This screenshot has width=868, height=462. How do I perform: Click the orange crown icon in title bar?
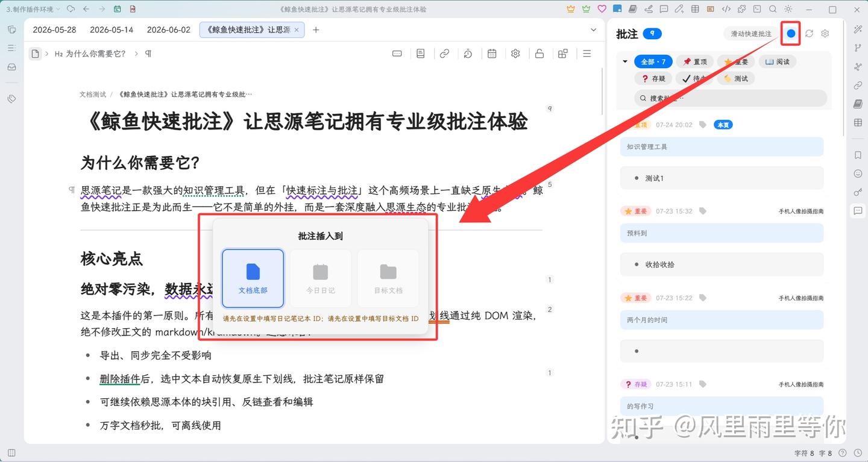571,9
